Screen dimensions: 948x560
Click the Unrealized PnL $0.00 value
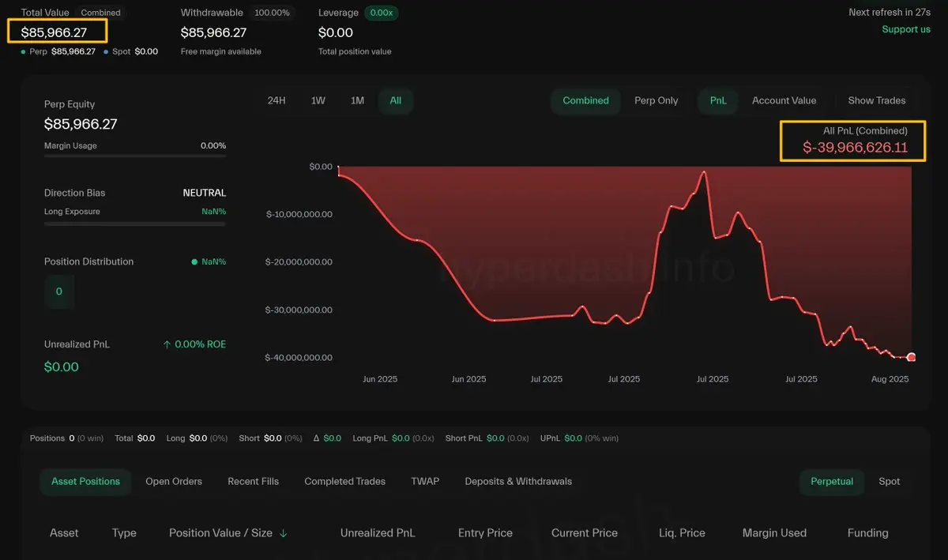pos(62,366)
